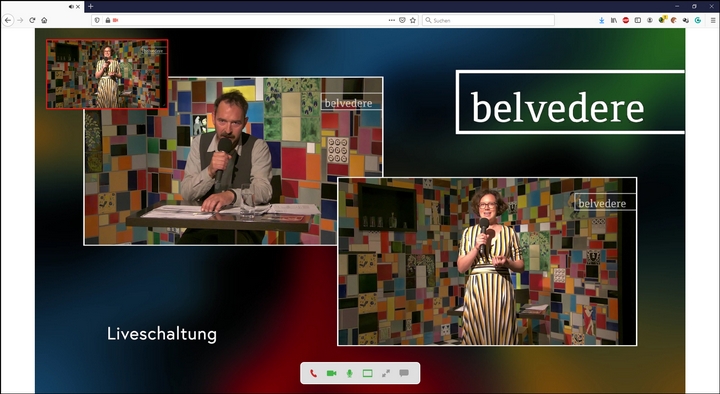
Task: Toggle screen sharing rectangle icon
Action: [367, 373]
